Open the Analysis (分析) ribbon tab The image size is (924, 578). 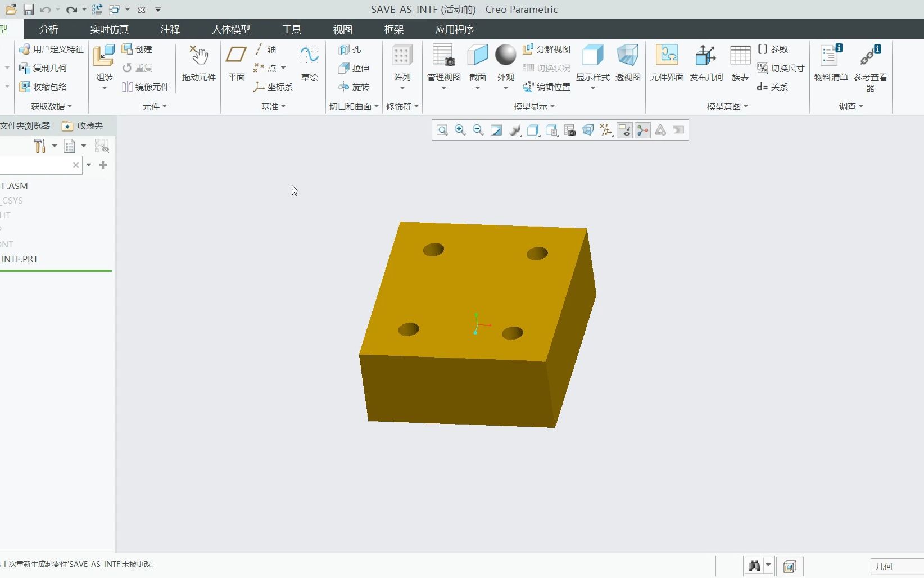pos(49,29)
